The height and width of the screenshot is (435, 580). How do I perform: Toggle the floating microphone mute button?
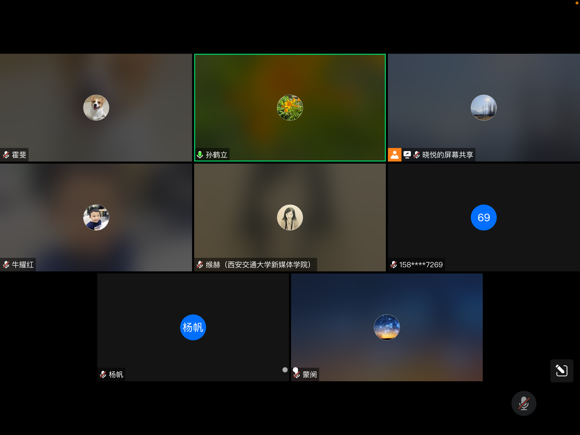pos(523,403)
